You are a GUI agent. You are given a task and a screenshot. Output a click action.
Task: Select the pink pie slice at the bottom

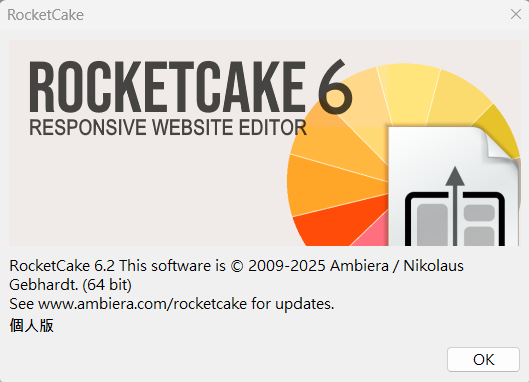[x=373, y=234]
